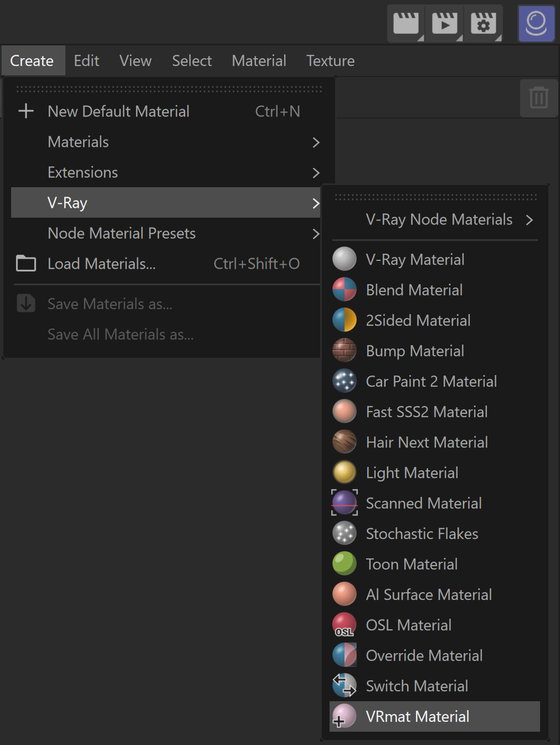Click the purple V-Ray circle icon
Image resolution: width=560 pixels, height=745 pixels.
[536, 23]
